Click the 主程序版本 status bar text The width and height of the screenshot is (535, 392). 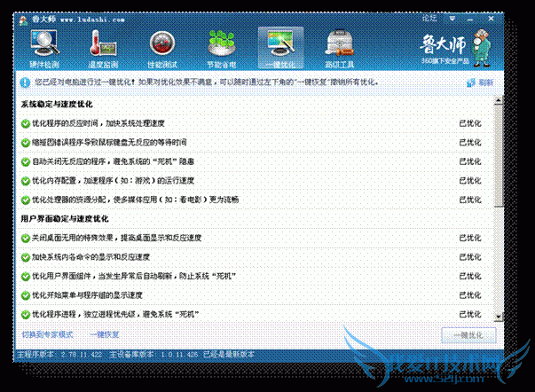tap(59, 355)
